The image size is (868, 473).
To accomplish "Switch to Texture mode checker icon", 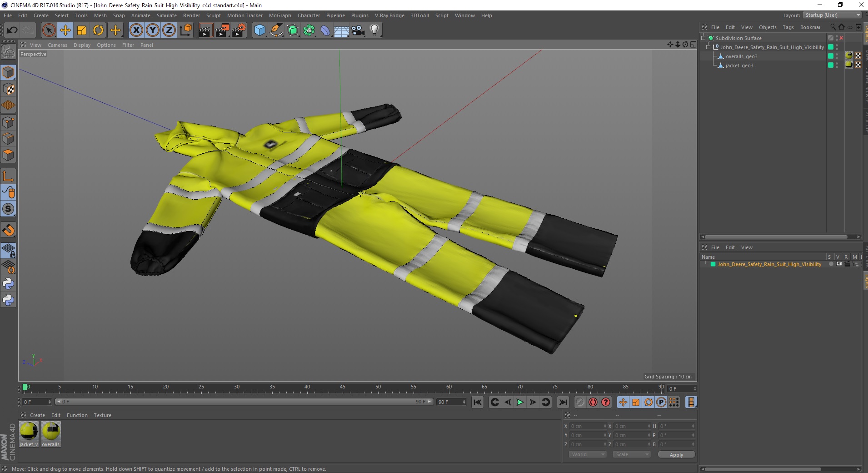I will (8, 89).
